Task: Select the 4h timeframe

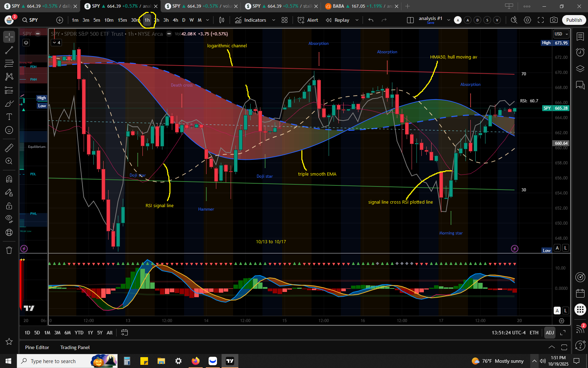Action: (x=175, y=20)
